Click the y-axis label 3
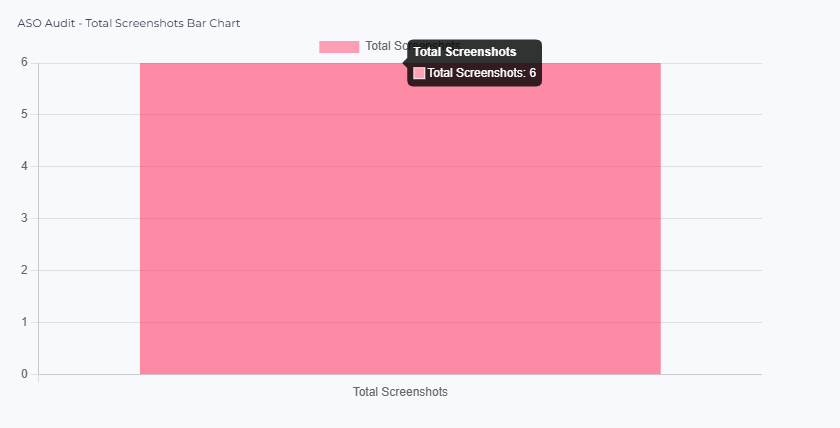This screenshot has width=840, height=428. tap(24, 218)
